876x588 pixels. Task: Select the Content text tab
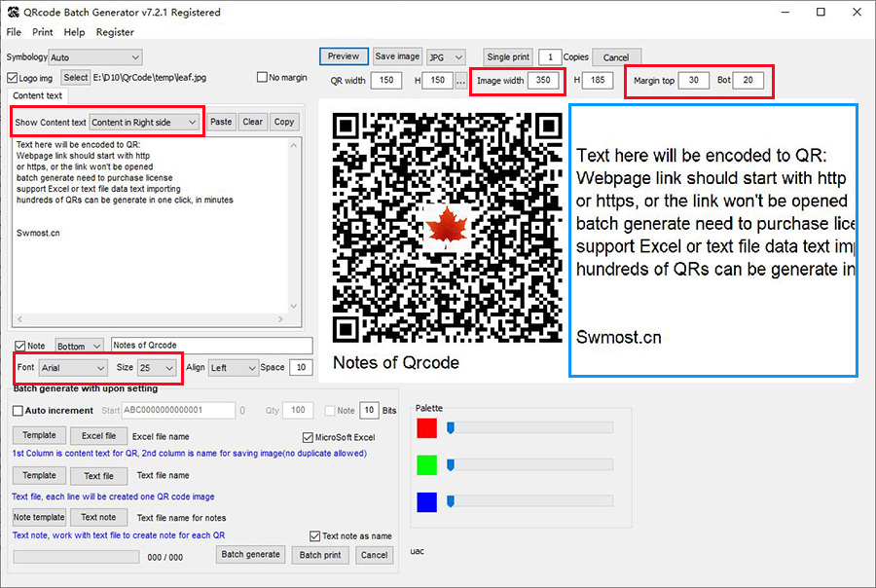[37, 95]
